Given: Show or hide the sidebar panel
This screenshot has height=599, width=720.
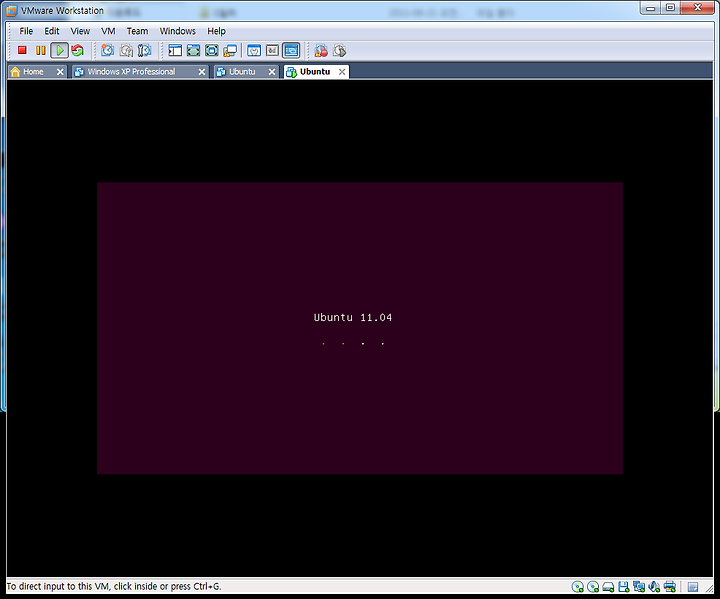Looking at the screenshot, I should 175,50.
